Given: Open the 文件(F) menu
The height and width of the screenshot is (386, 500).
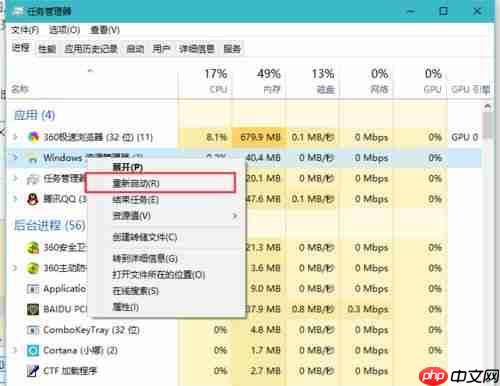Looking at the screenshot, I should tap(25, 30).
